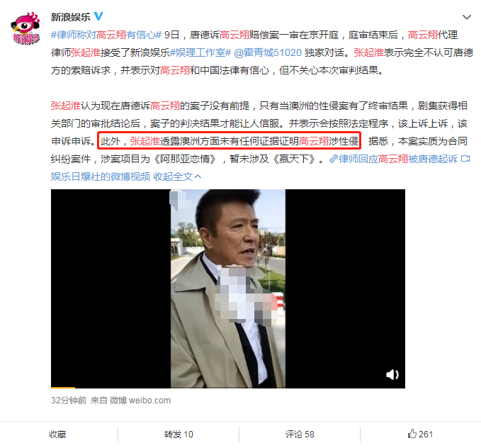Click the video camera icon after 起诉

465,159
